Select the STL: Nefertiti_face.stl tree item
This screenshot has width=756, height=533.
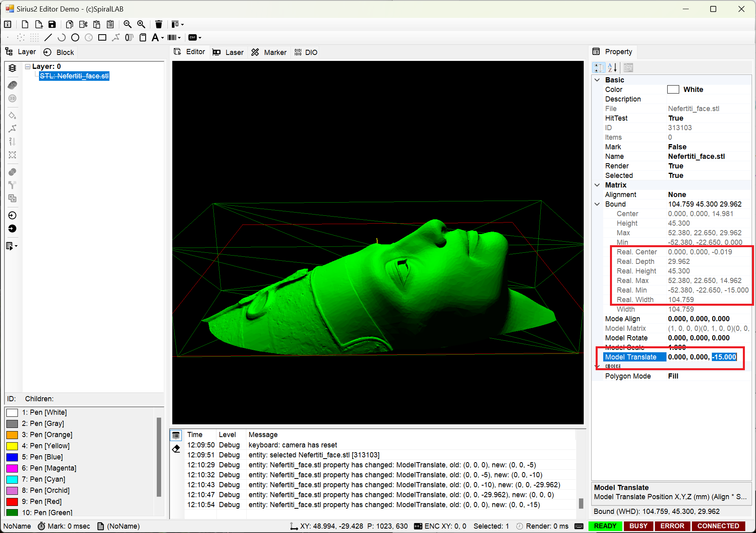click(x=74, y=76)
